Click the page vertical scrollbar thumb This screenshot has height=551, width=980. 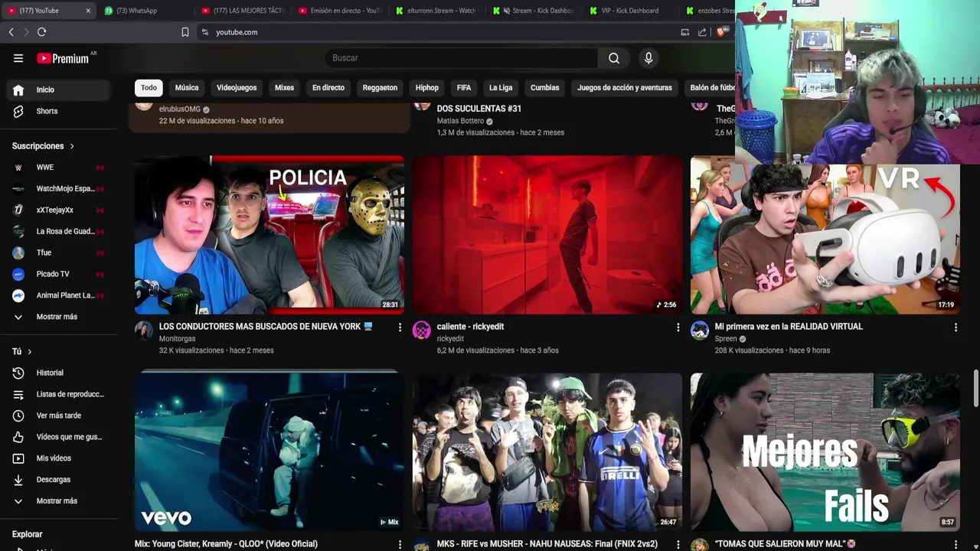point(975,389)
